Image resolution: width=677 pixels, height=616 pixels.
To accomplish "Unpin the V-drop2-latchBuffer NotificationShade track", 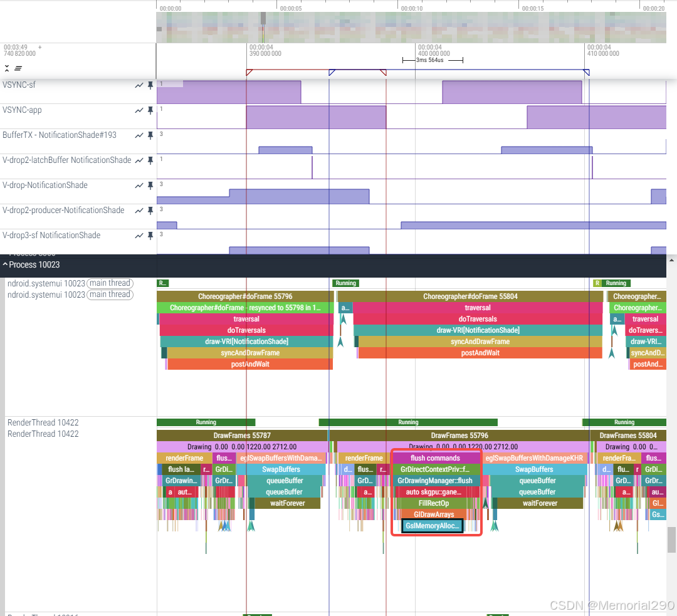I will [x=150, y=160].
